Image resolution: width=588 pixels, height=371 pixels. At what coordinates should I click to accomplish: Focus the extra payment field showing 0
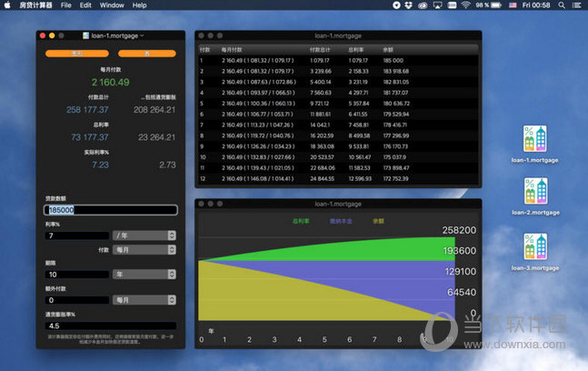77,300
